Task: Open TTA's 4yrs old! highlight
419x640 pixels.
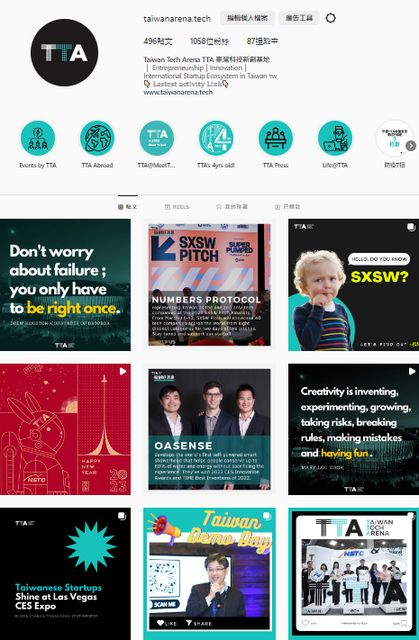Action: tap(216, 138)
